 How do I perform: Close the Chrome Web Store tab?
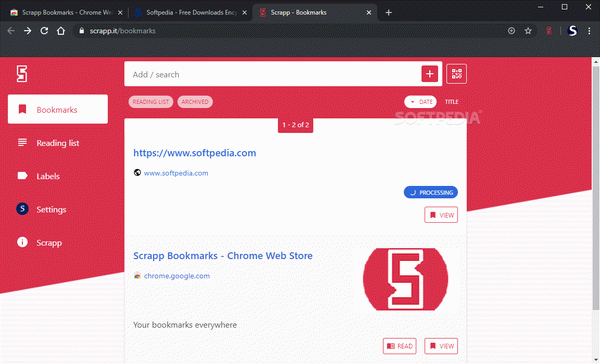click(120, 13)
